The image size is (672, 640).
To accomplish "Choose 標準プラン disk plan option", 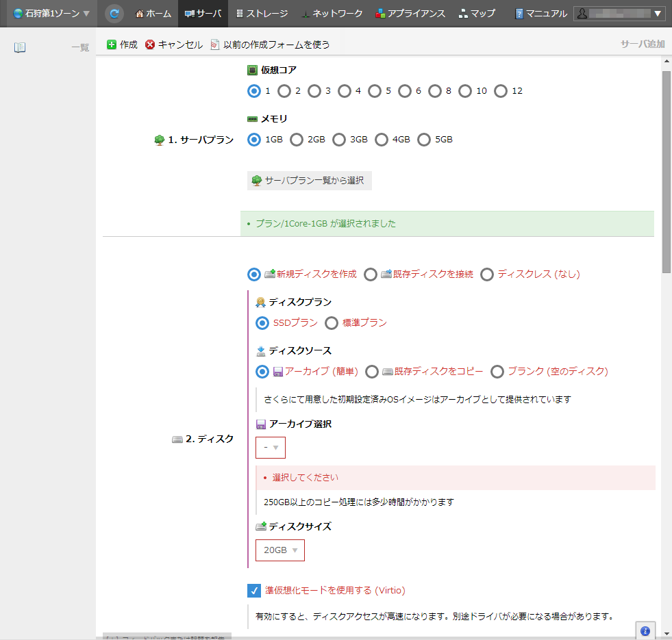I will pos(332,323).
